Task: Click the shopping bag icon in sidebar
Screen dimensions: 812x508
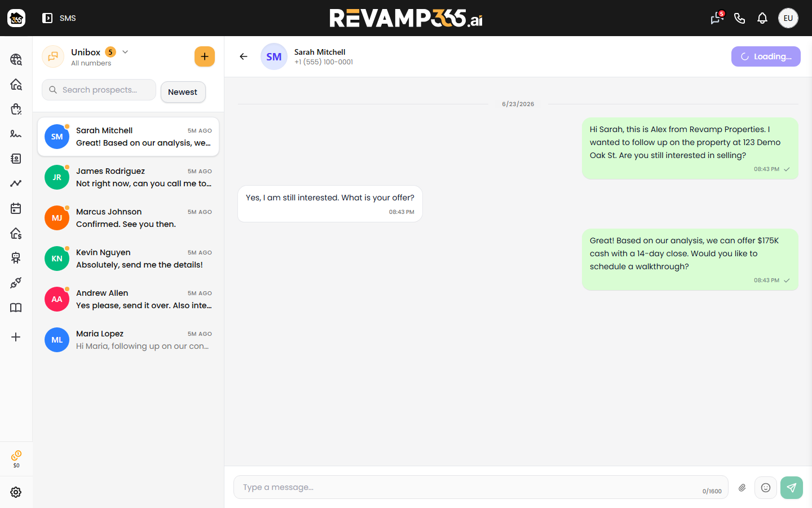Action: tap(16, 109)
